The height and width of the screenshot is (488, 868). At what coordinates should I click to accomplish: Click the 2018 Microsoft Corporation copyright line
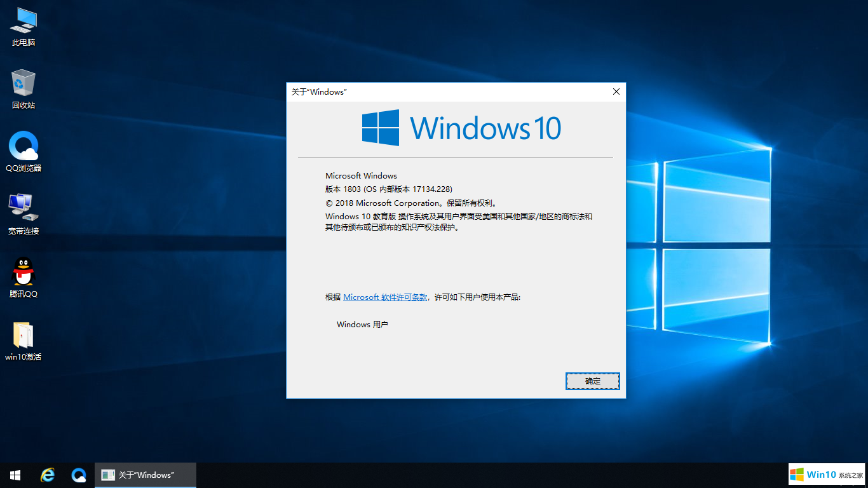point(410,203)
